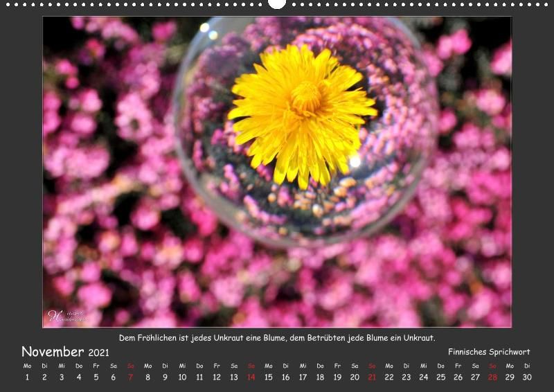Click day 18 in the calendar
Image resolution: width=554 pixels, height=392 pixels.
(320, 377)
